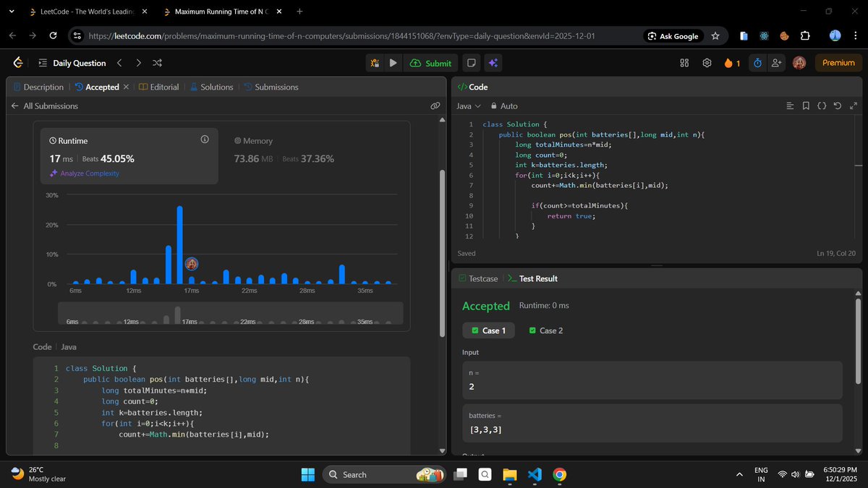Select the Test Result tab
Image resolution: width=868 pixels, height=488 pixels.
532,278
